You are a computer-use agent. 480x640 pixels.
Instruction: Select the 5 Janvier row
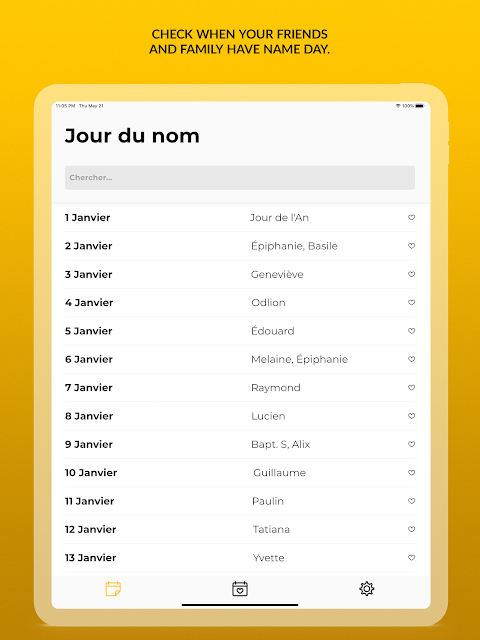pos(240,331)
